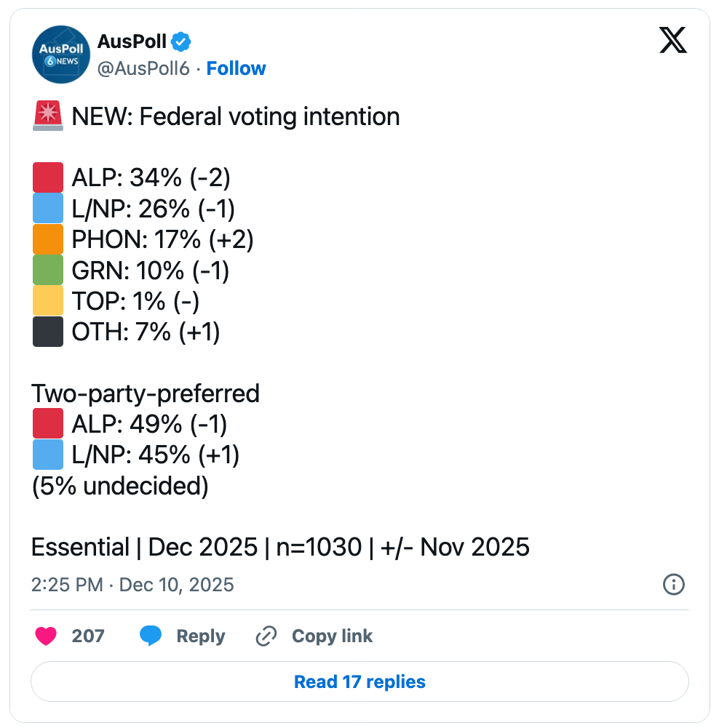719x728 pixels.
Task: Click the blue verified badge
Action: [181, 41]
